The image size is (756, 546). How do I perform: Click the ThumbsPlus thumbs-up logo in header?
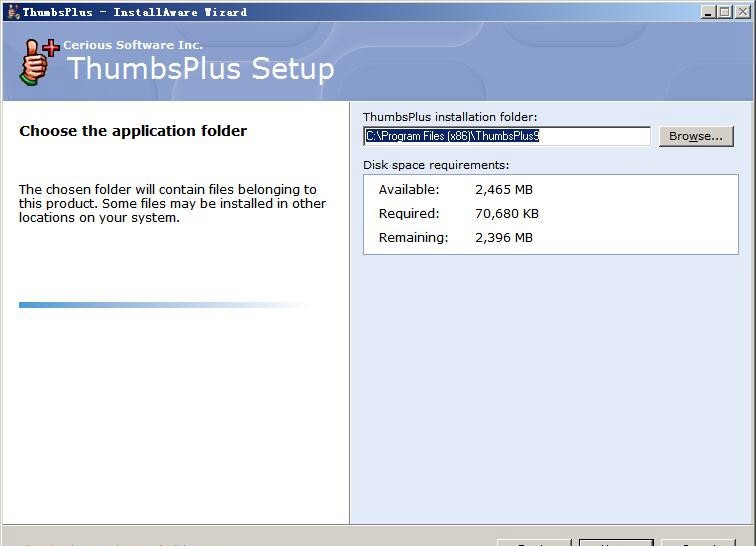(40, 63)
